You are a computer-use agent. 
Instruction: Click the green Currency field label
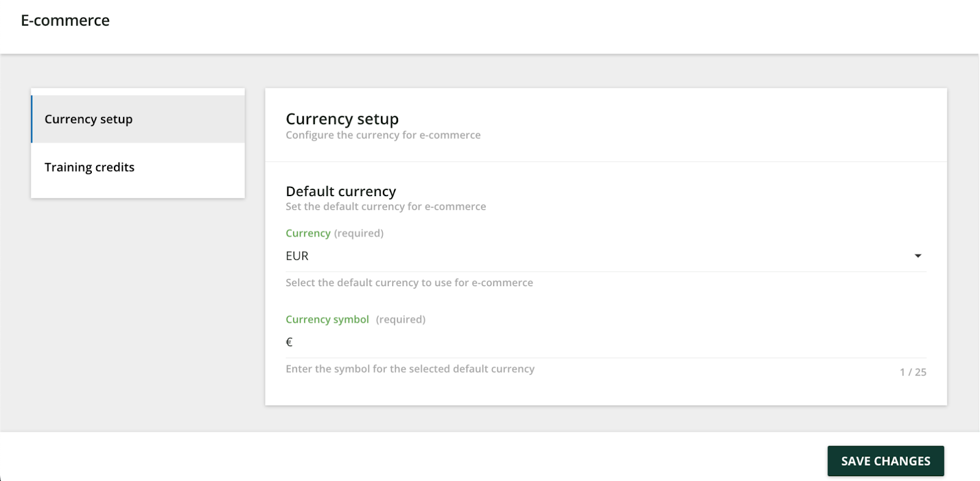coord(308,233)
